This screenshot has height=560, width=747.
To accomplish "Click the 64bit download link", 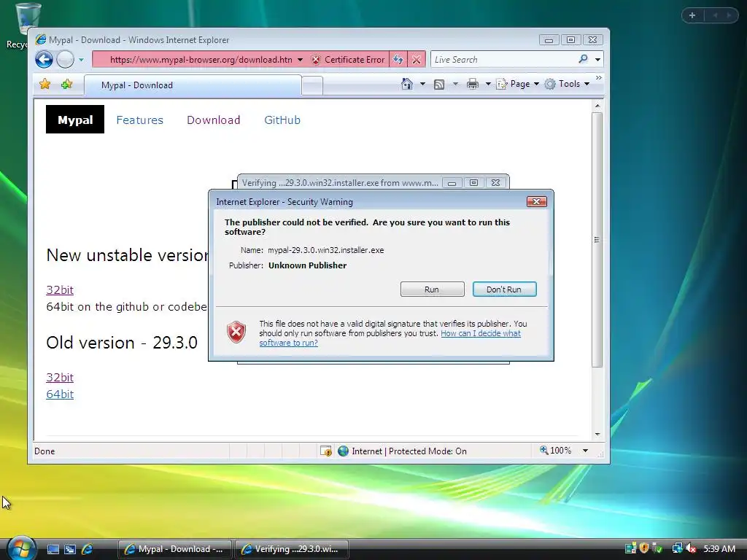I will tap(60, 394).
